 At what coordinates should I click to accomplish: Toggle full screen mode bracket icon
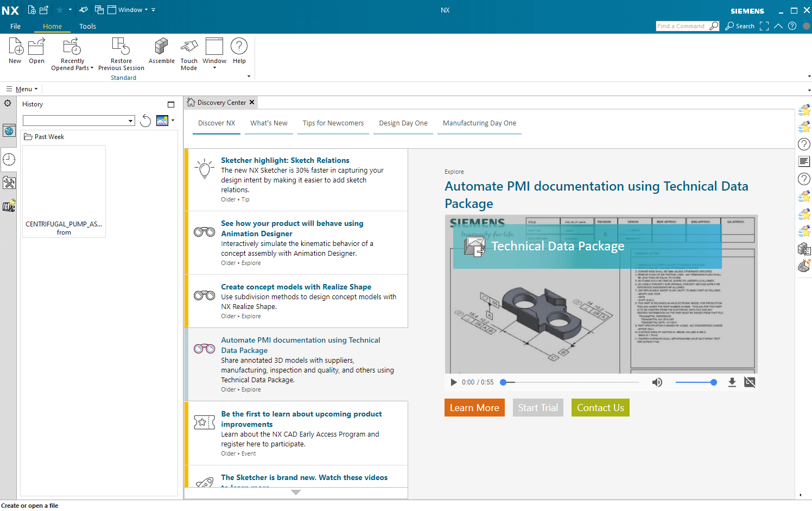[764, 26]
